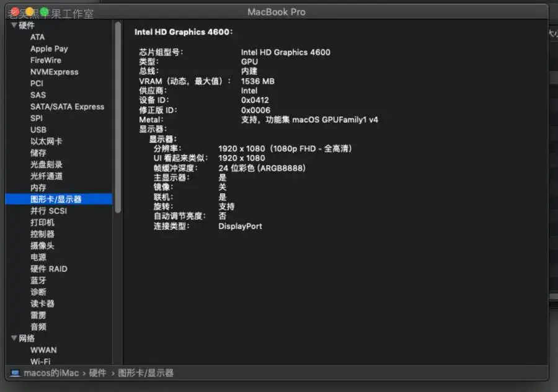Open the SAS sidebar entry
The height and width of the screenshot is (392, 558).
[38, 95]
